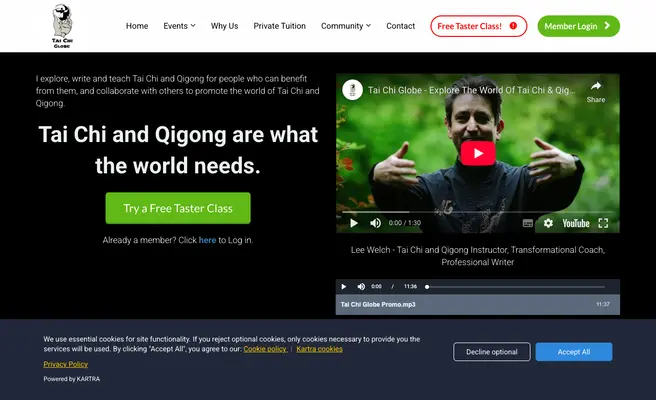Open video on YouTube via the YouTube logo
This screenshot has height=400, width=656.
coord(575,223)
